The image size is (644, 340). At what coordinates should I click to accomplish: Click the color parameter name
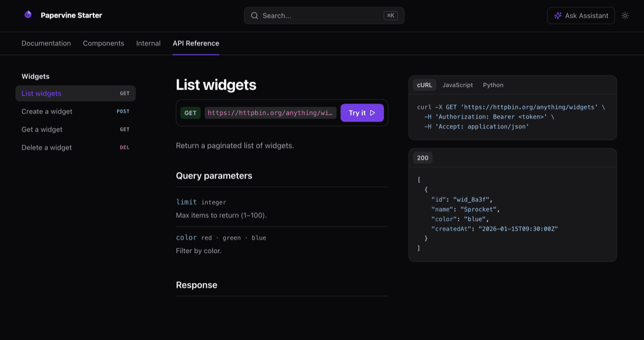(x=186, y=237)
